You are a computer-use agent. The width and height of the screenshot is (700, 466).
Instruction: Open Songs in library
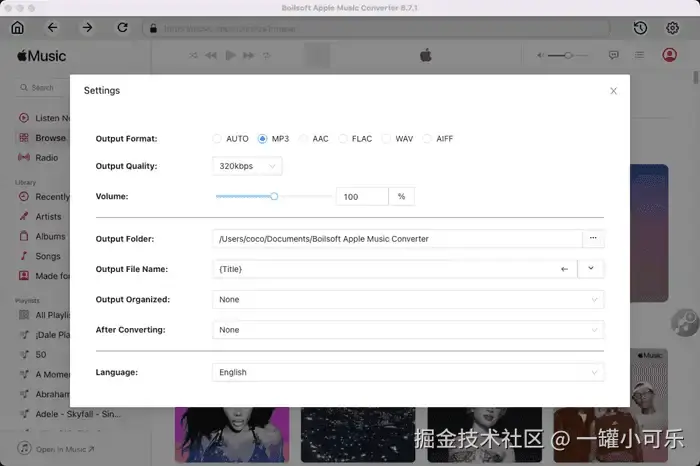pos(40,256)
